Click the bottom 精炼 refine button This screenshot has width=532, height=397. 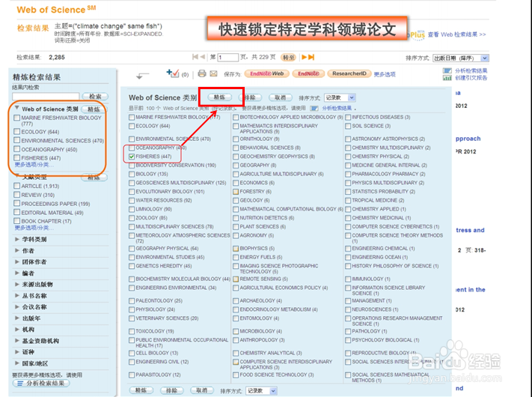(141, 390)
